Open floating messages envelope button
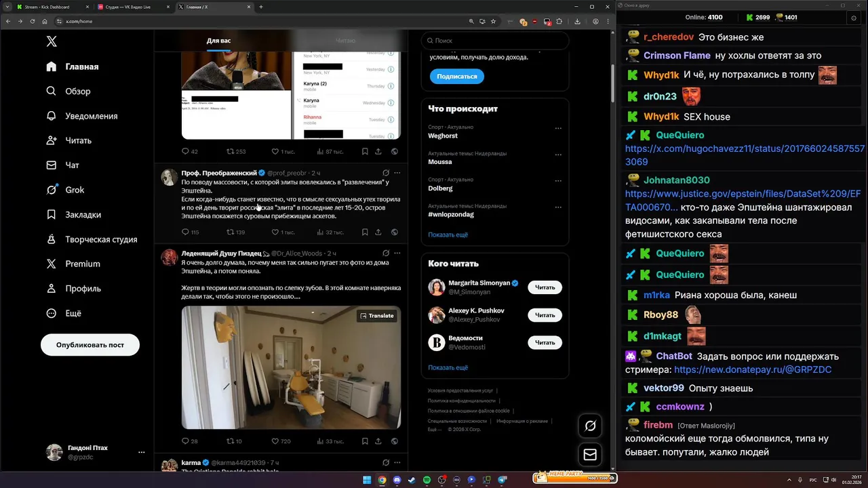 (590, 455)
